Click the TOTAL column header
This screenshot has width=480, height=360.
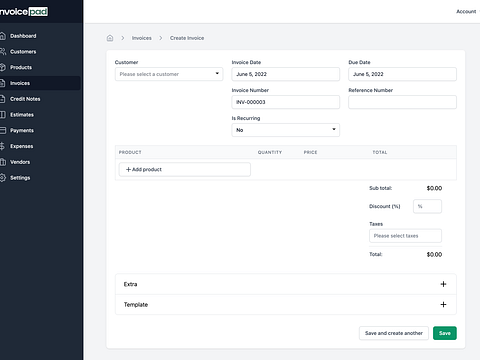[x=380, y=152]
